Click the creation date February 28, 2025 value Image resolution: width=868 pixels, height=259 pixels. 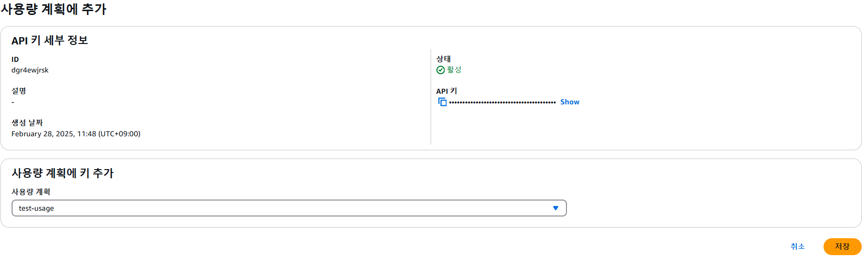click(x=76, y=134)
